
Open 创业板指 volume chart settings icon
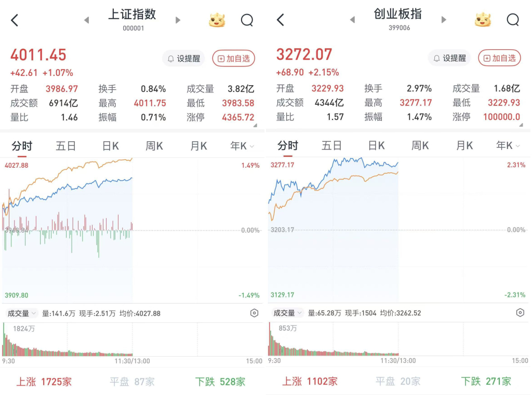tap(520, 313)
